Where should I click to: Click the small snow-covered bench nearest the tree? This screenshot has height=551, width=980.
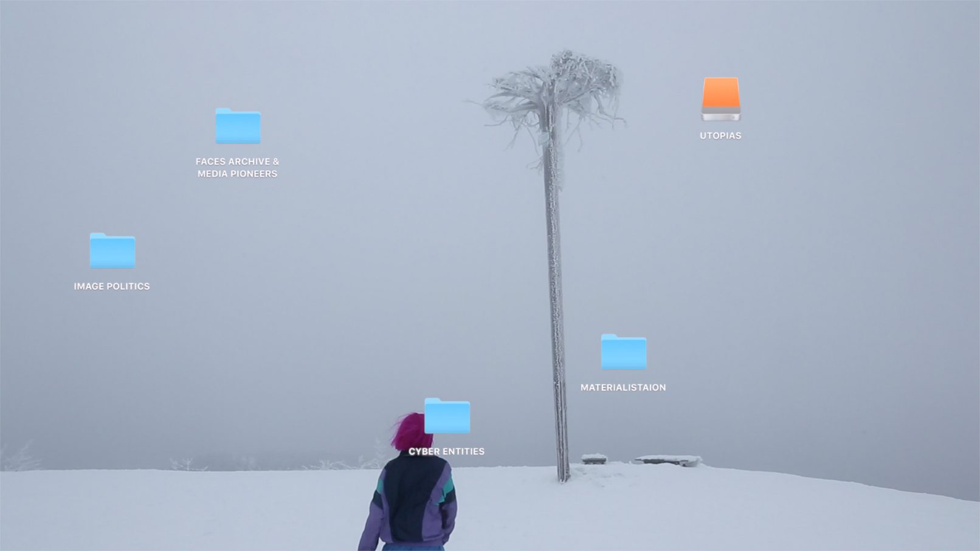pos(593,458)
